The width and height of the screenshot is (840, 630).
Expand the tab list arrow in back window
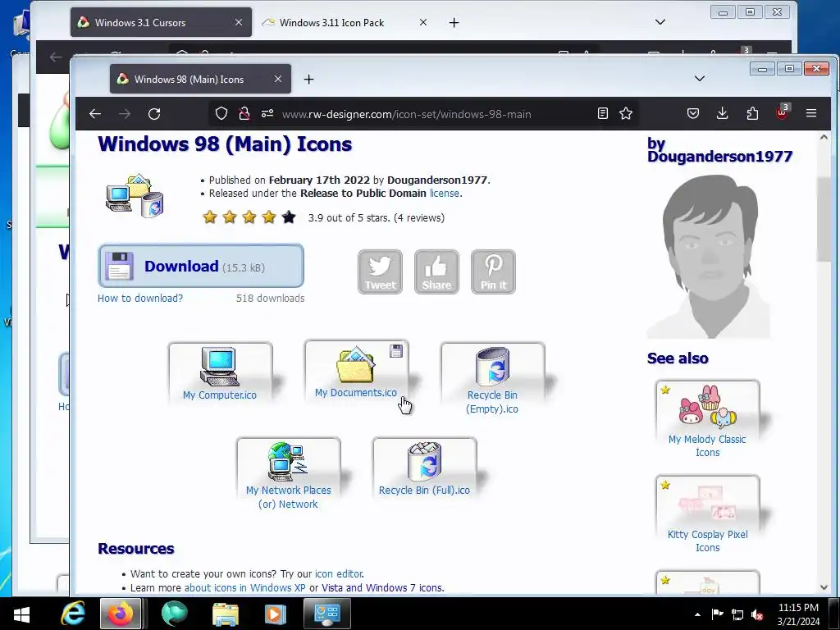click(x=660, y=22)
